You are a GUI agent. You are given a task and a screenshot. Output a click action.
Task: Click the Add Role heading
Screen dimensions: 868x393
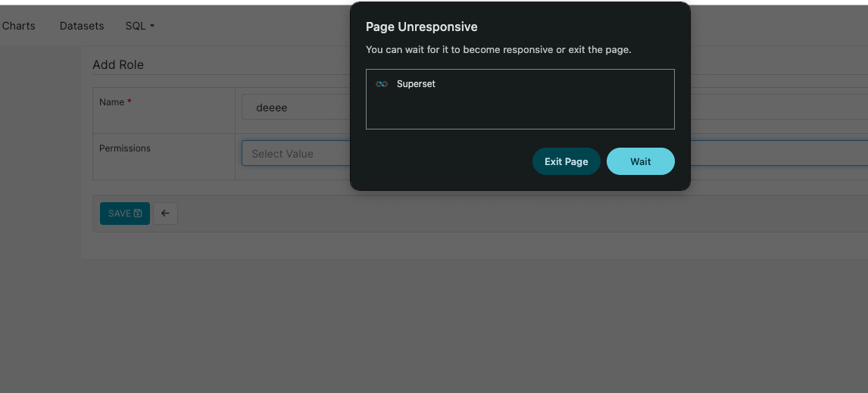pos(118,65)
